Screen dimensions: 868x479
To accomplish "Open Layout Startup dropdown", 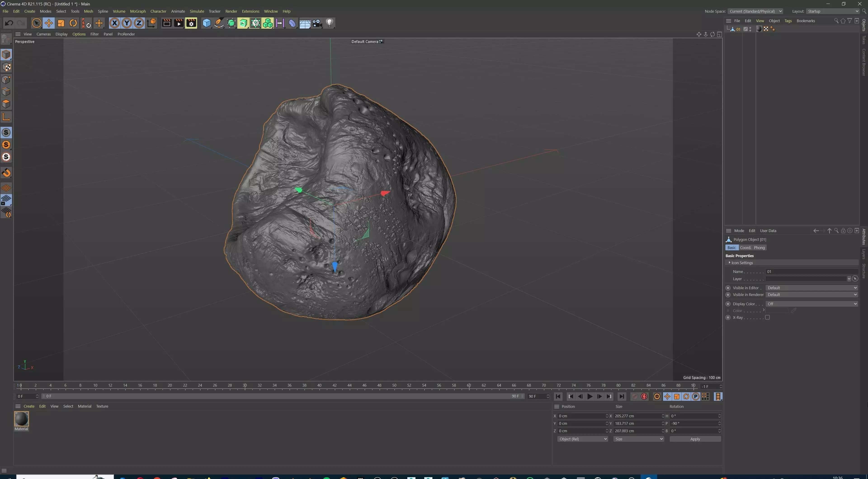I will pyautogui.click(x=832, y=11).
